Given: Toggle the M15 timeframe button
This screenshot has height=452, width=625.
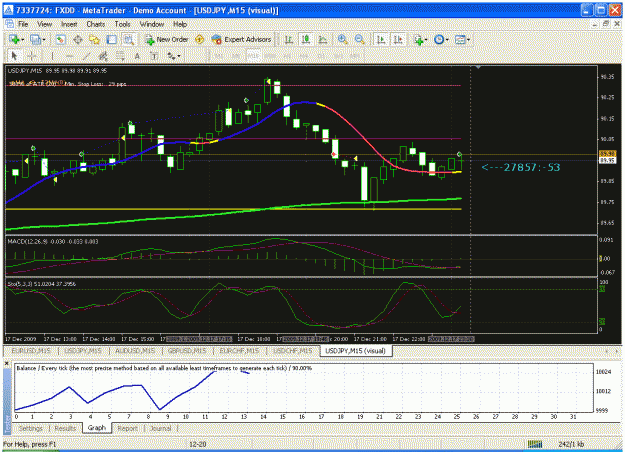Looking at the screenshot, I should point(253,56).
